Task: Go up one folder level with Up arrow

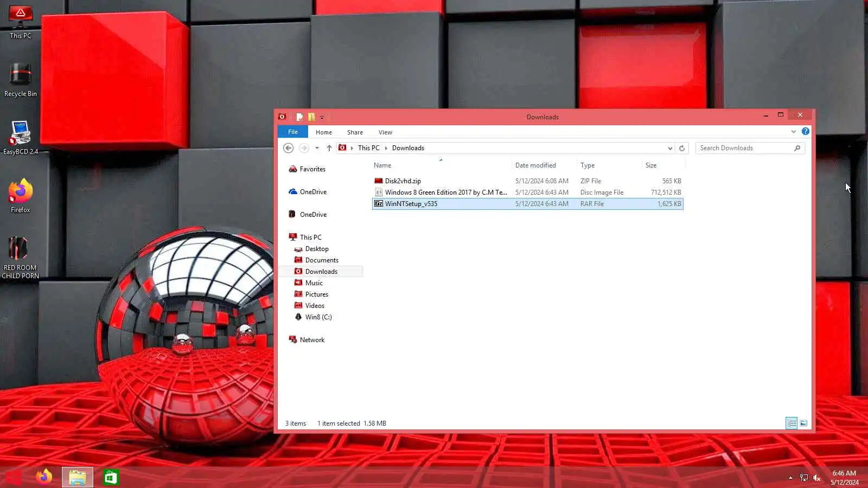Action: 329,148
